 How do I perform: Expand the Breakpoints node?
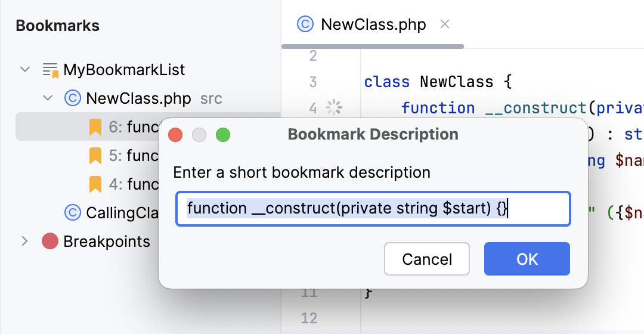(x=25, y=242)
